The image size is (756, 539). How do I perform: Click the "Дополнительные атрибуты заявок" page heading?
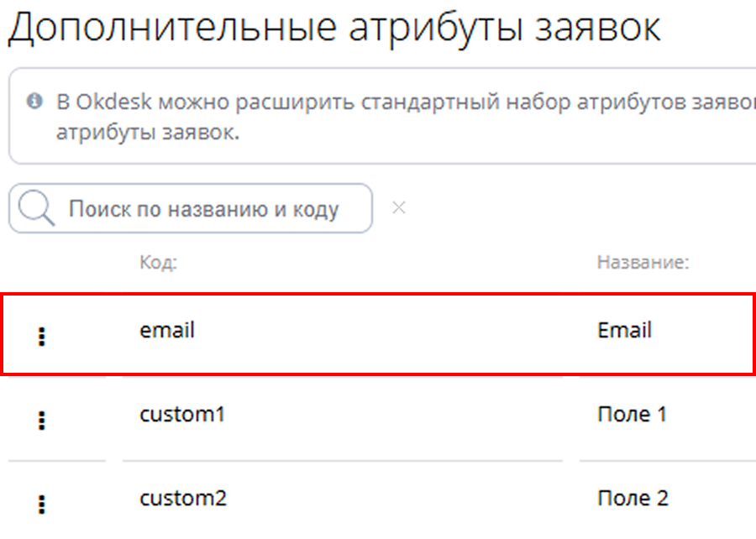(x=333, y=27)
